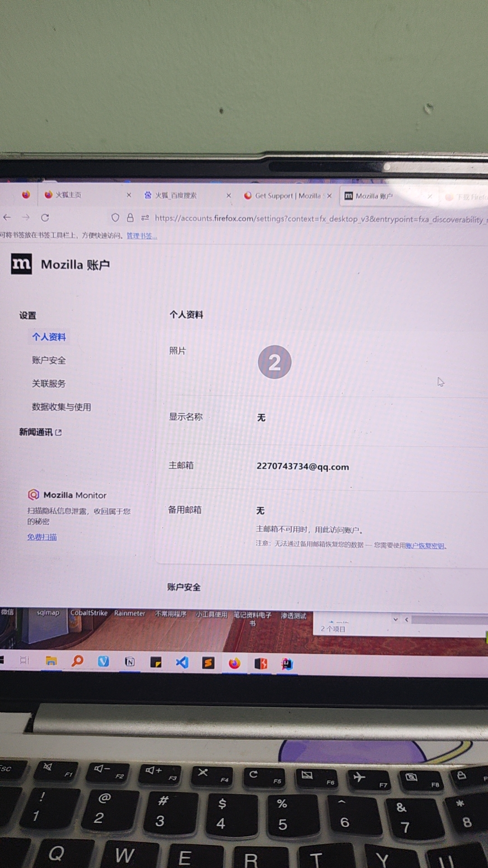Go to 账户安全 in the sidebar

pos(49,360)
